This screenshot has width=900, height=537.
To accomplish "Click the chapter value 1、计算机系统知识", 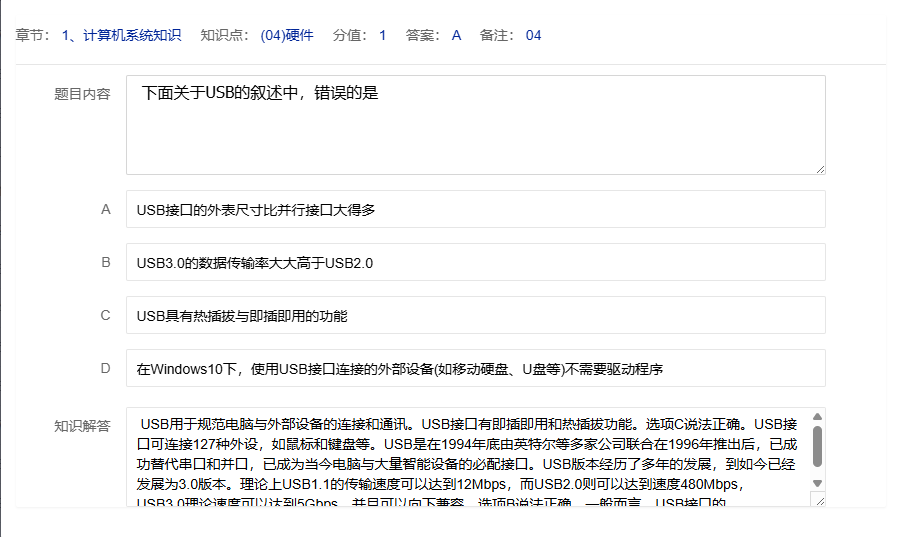I will 121,35.
